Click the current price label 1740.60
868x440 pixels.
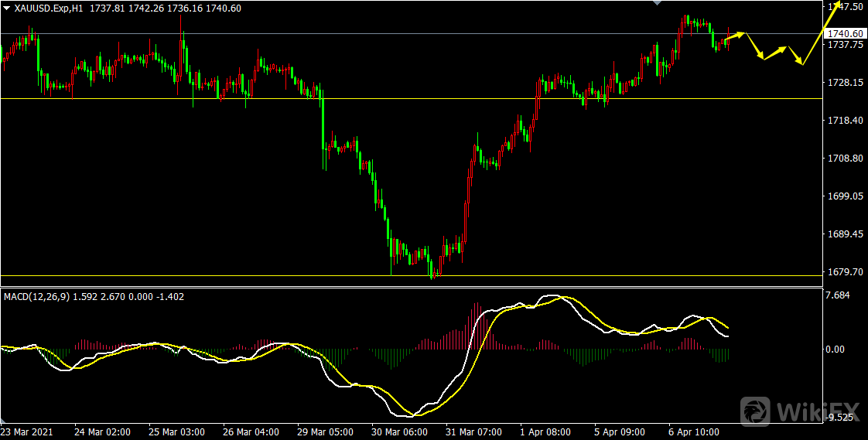point(845,33)
